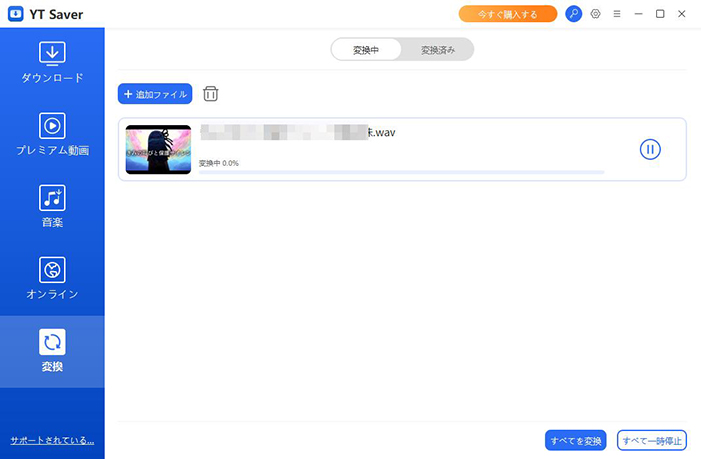Click the 追加ファイル button

point(155,94)
